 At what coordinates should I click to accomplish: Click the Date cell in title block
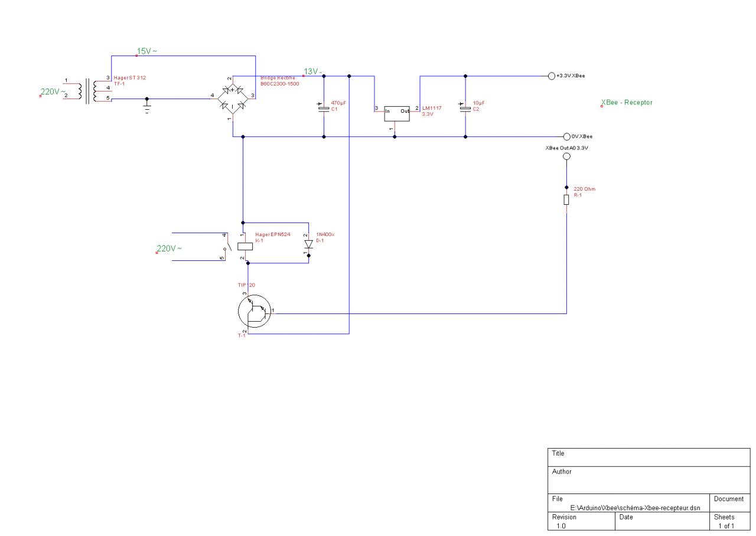(661, 521)
